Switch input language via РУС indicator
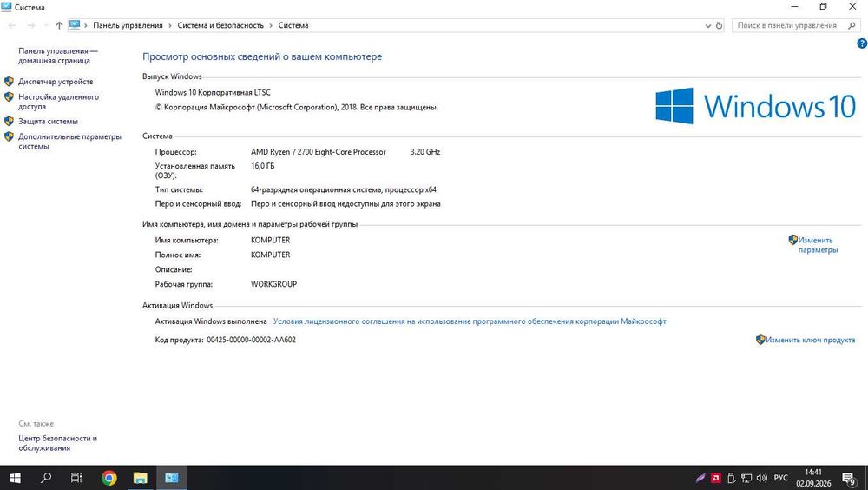This screenshot has width=868, height=490. (780, 478)
